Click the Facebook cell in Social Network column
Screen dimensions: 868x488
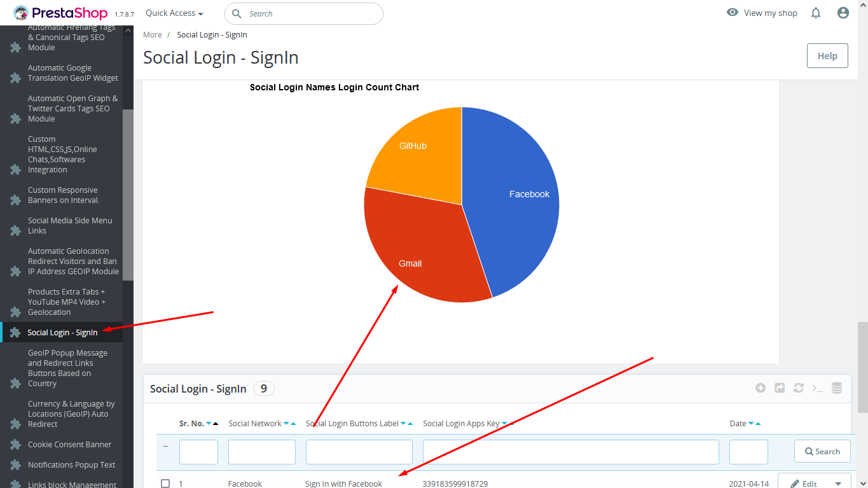tap(245, 484)
